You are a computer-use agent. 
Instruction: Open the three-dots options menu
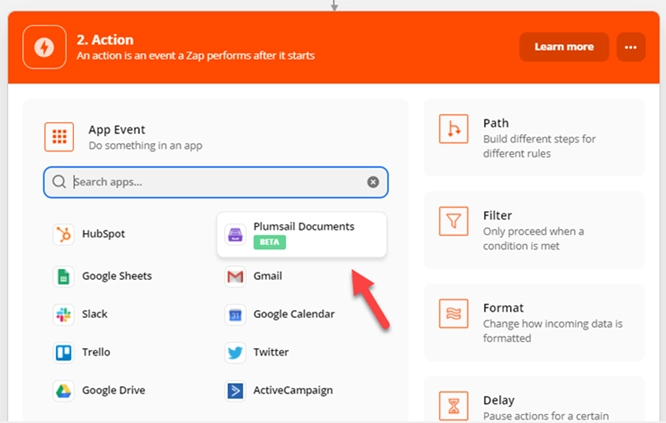pyautogui.click(x=631, y=47)
